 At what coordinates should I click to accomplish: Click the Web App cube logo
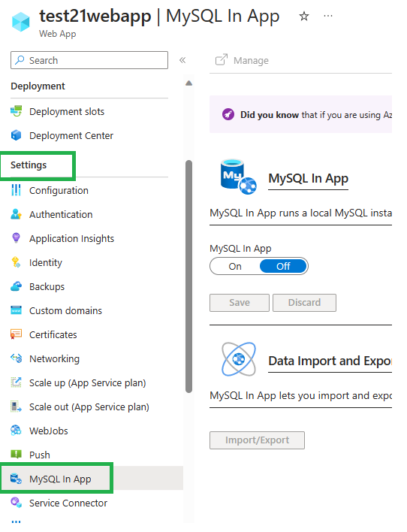coord(21,22)
